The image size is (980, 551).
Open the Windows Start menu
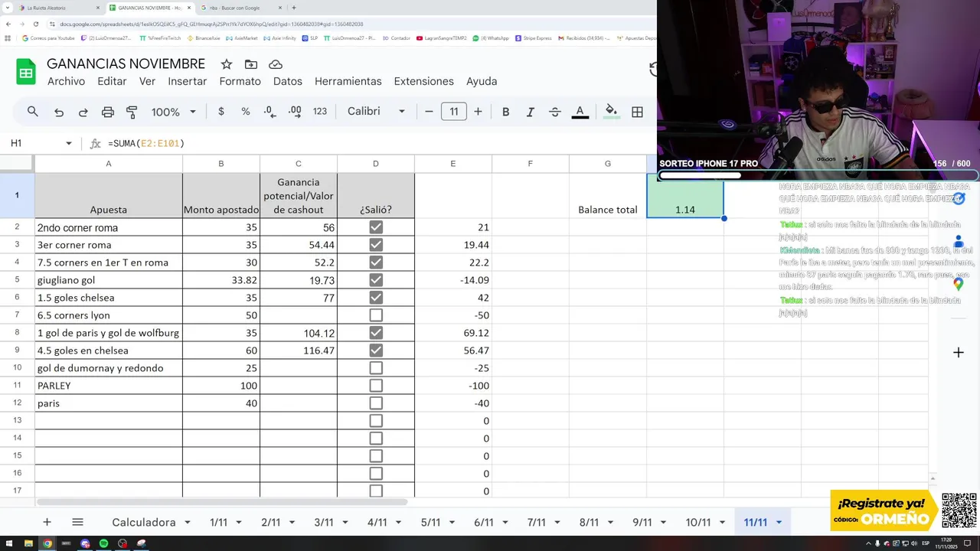[9, 543]
